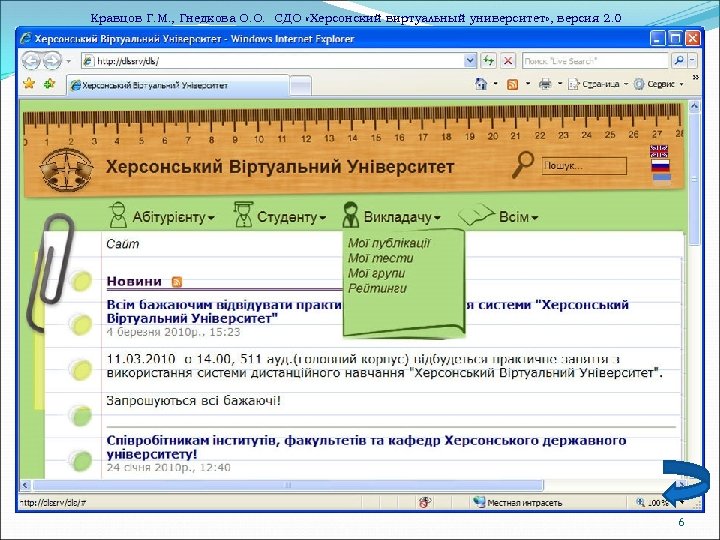This screenshot has width=720, height=540.
Task: Click the date 4 березня 2010р., 15:23
Action: [174, 332]
